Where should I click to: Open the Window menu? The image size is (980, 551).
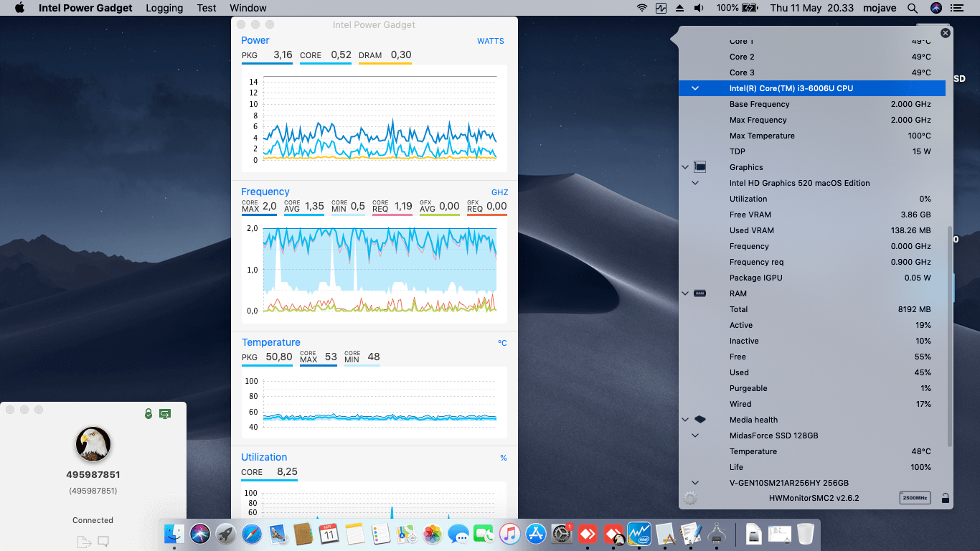pyautogui.click(x=248, y=8)
